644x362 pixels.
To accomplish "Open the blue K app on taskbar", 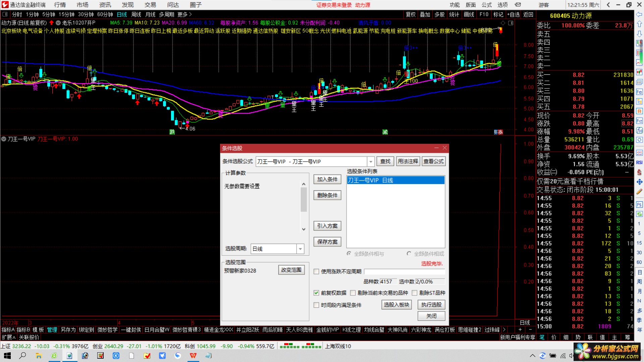I will tap(116, 356).
